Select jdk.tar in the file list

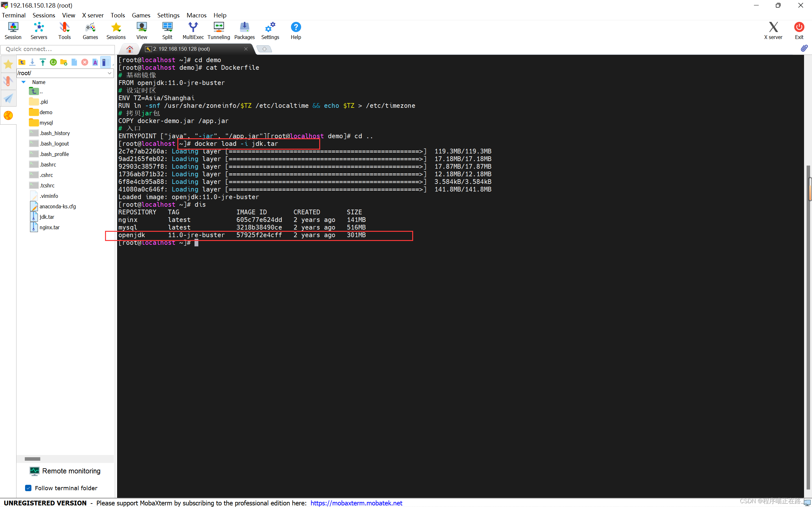point(47,217)
